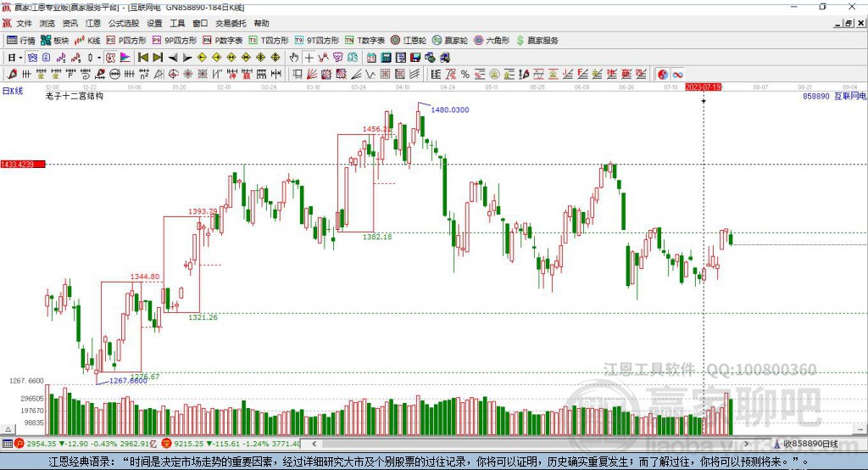
Task: Click the up triangle volume panel button
Action: click(8, 429)
